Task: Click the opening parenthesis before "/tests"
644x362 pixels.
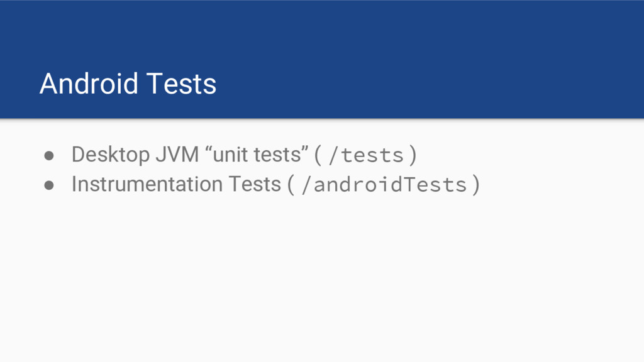Action: pyautogui.click(x=318, y=155)
